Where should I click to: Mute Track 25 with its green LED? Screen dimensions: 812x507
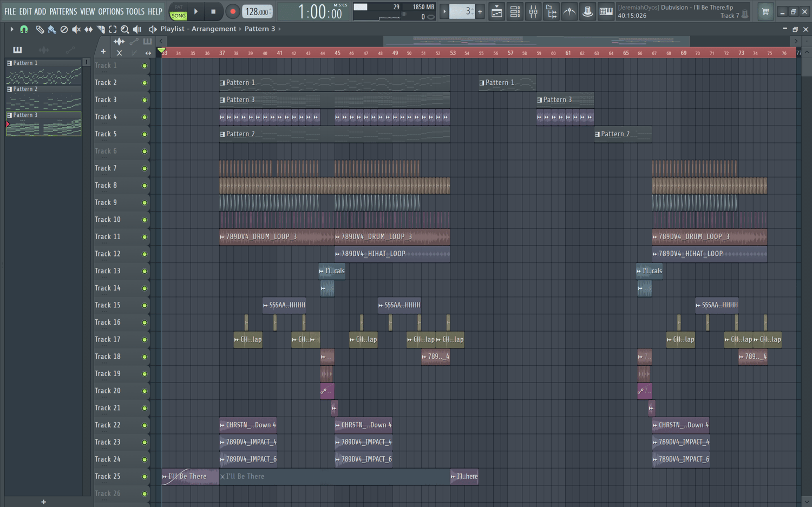[x=145, y=477]
